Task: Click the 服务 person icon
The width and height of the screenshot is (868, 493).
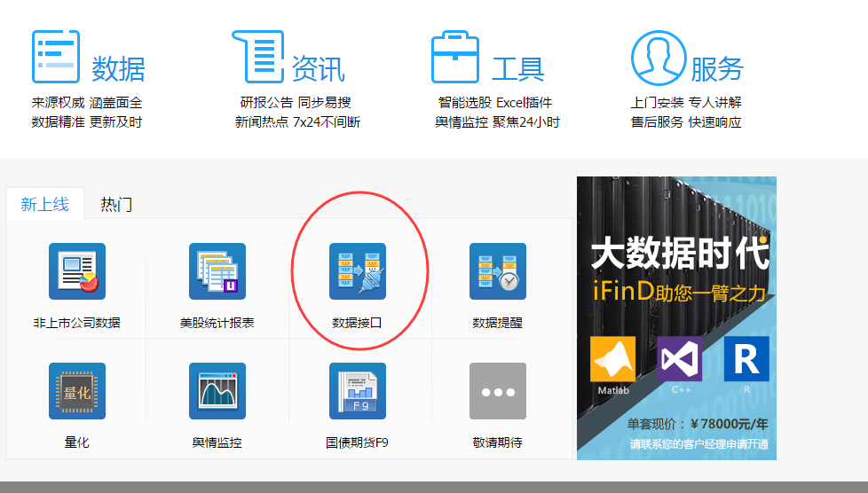Action: point(659,58)
